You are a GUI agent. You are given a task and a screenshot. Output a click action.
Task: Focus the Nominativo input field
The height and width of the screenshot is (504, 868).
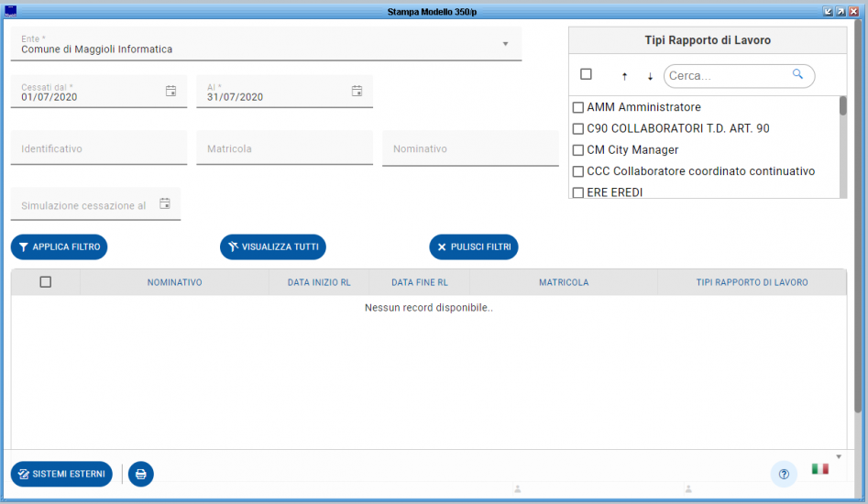(x=470, y=148)
